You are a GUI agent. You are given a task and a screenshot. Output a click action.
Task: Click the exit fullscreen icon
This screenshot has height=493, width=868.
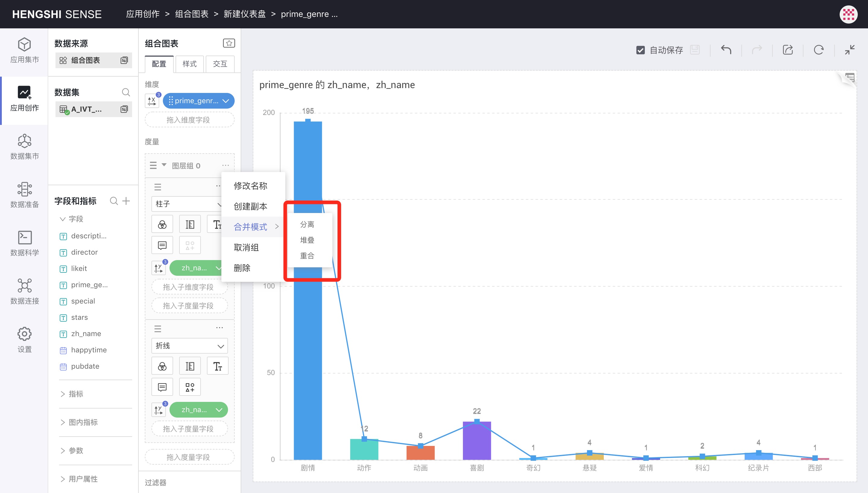(x=850, y=50)
